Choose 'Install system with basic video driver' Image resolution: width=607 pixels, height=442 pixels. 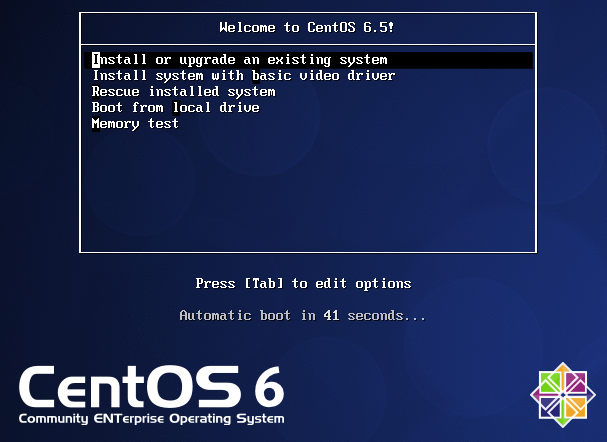pos(243,75)
